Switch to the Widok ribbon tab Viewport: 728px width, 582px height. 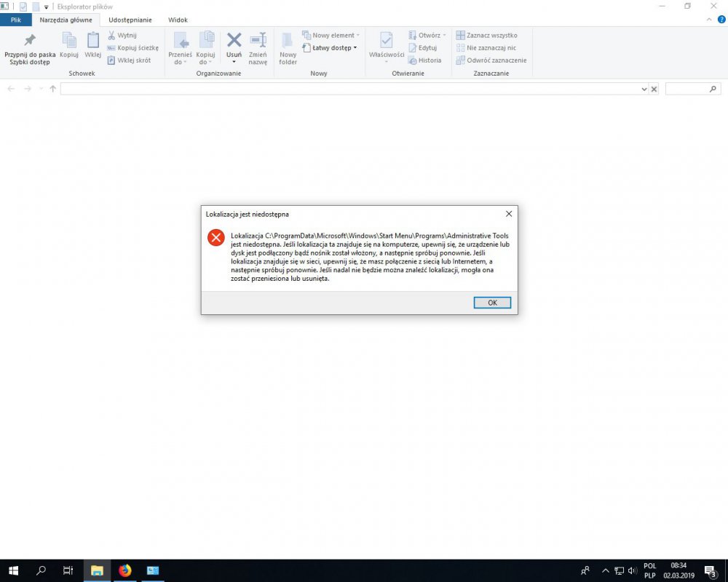point(178,20)
